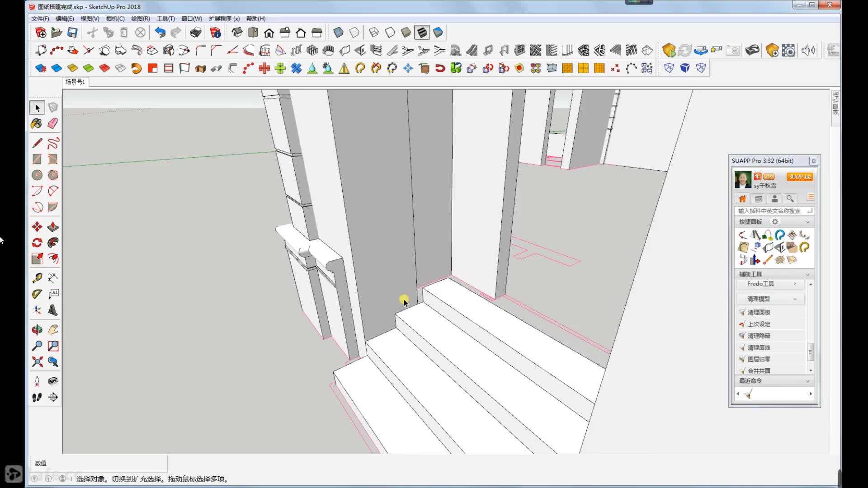Select the Scale tool
868x488 pixels.
37,258
